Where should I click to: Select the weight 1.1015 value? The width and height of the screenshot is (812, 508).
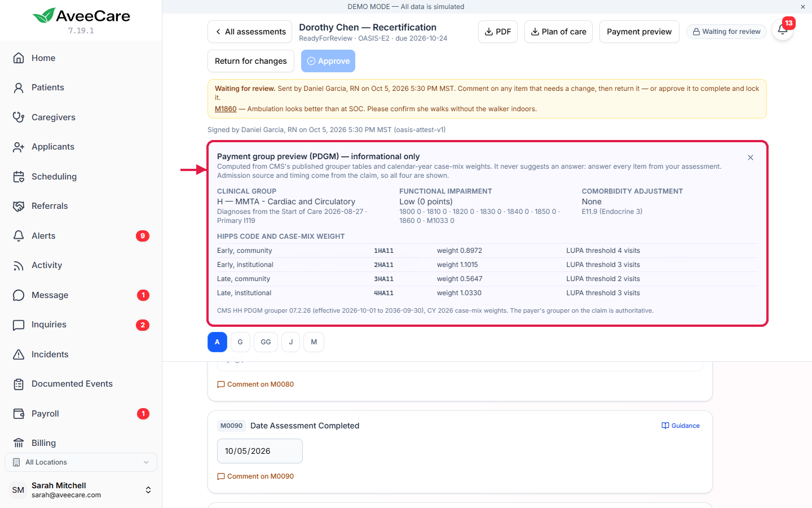(457, 265)
